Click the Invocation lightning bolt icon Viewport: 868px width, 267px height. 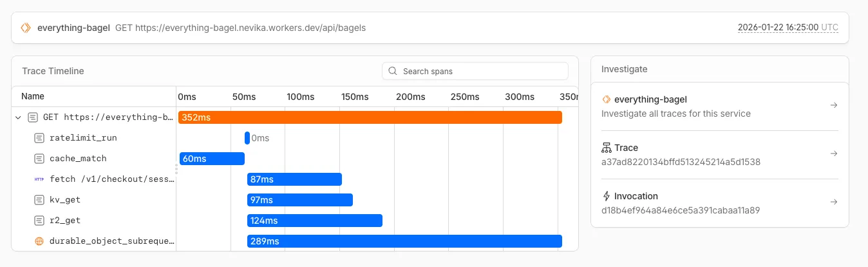click(606, 196)
